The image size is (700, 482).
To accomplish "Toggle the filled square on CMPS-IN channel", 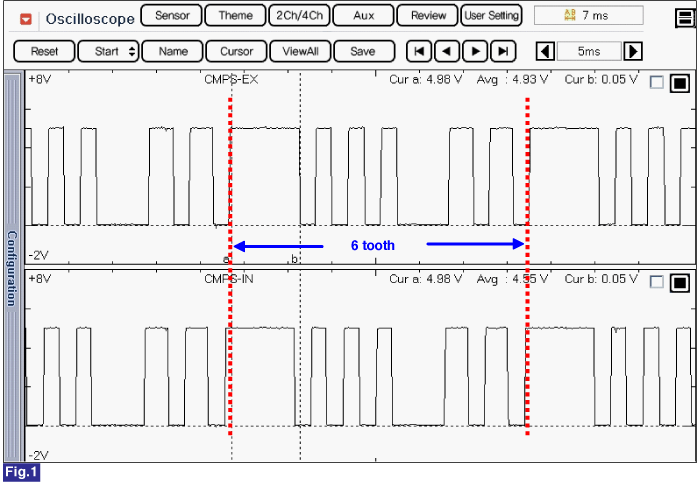I will click(x=680, y=283).
